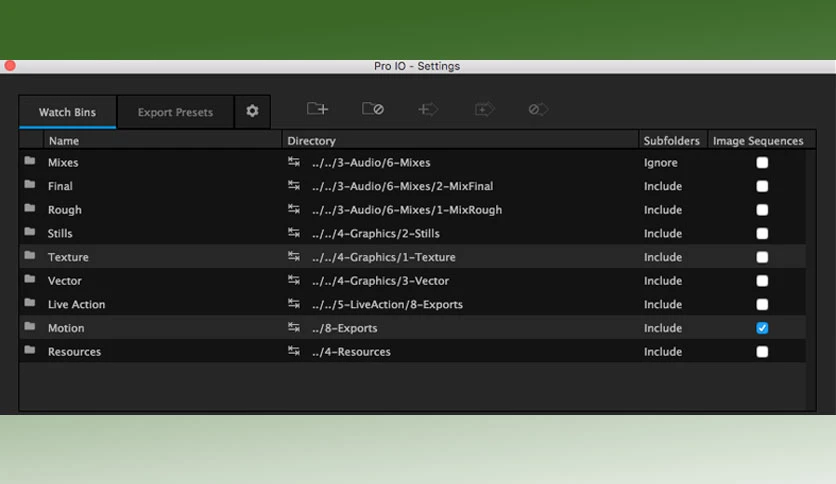This screenshot has width=836, height=484.
Task: Click the Rough row folder icon
Action: 30,208
